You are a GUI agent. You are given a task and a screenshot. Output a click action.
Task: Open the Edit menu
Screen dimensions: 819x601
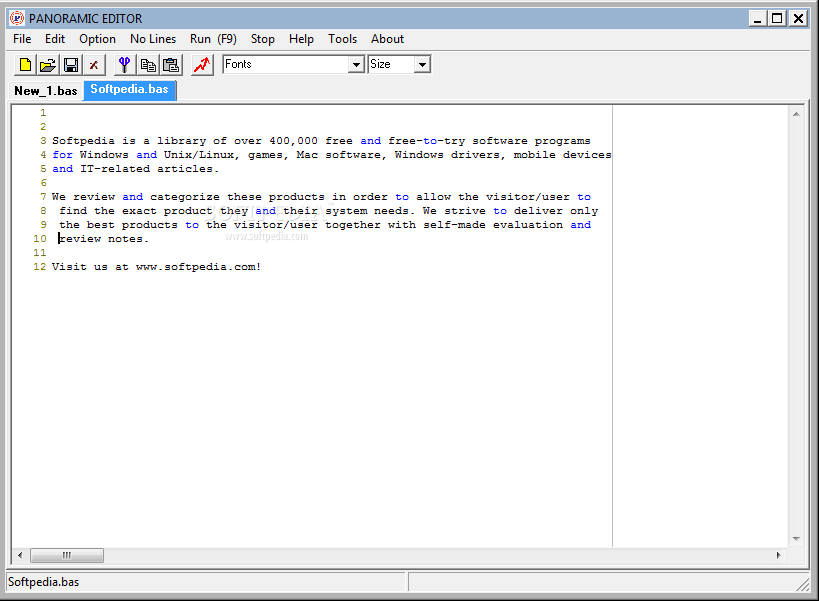coord(55,39)
